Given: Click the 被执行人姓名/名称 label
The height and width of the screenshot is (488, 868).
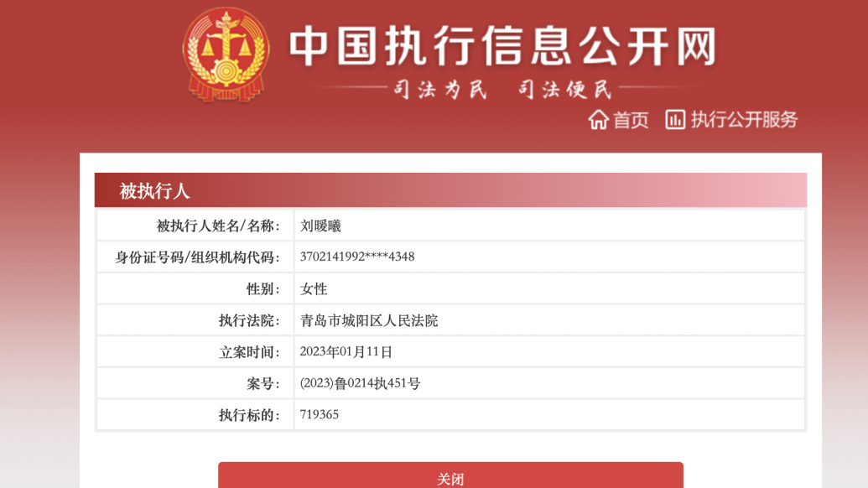Looking at the screenshot, I should [x=219, y=226].
